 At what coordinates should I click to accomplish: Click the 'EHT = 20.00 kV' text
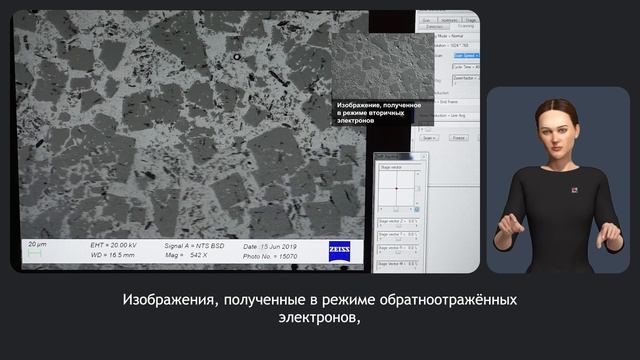point(113,245)
